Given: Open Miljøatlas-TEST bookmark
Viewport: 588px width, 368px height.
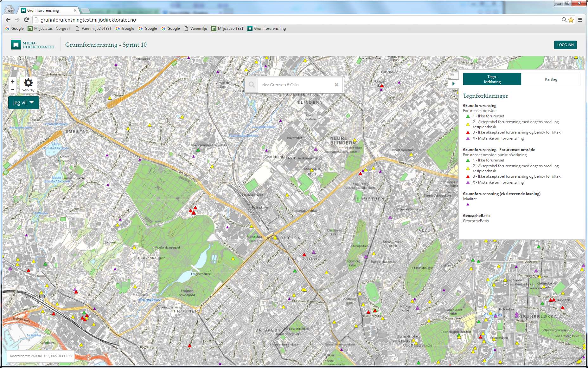Looking at the screenshot, I should [x=227, y=29].
